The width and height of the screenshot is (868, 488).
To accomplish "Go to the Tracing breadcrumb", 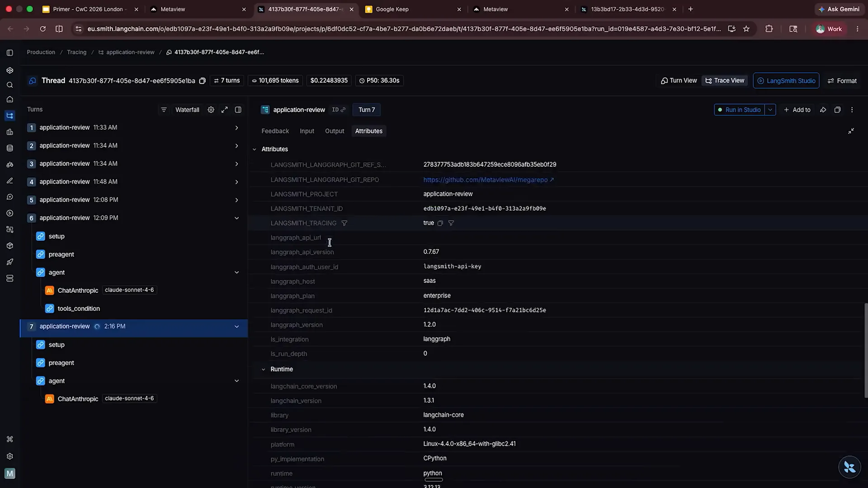I will [x=76, y=52].
